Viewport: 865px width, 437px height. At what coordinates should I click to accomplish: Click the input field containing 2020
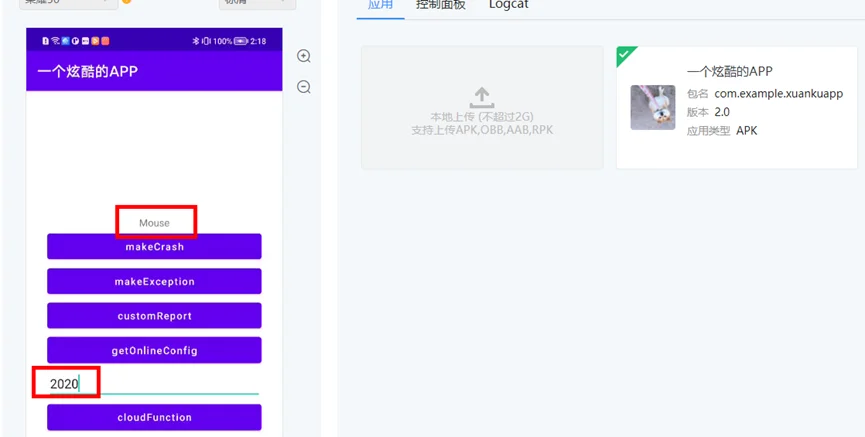(154, 383)
